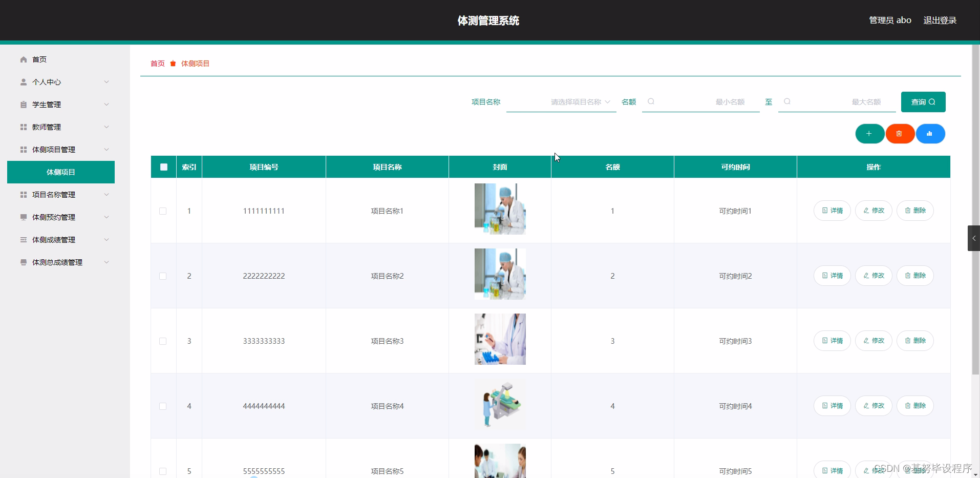Check the checkbox for row 5555555555
The image size is (980, 478).
pyautogui.click(x=163, y=471)
